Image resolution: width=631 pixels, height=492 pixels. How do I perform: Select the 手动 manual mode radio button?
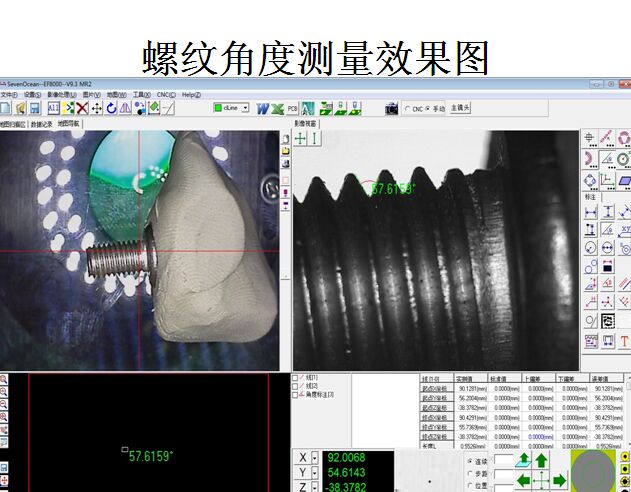pyautogui.click(x=429, y=108)
